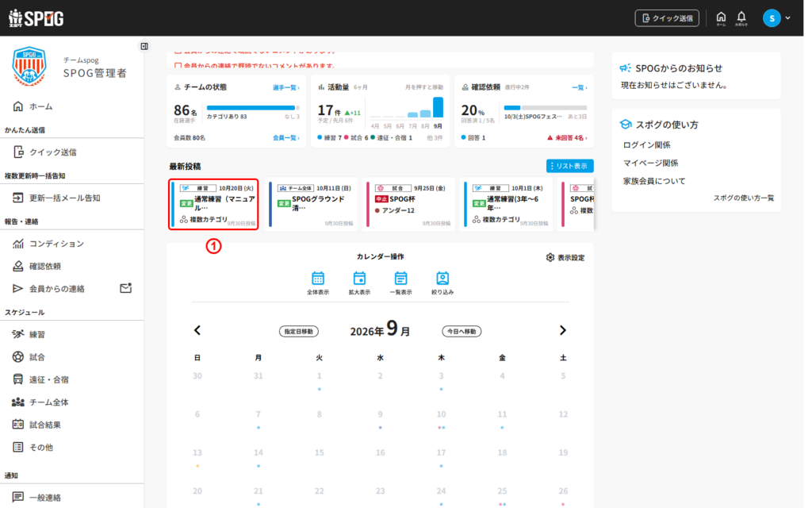Click the 今日へ移動 button
812x508 pixels.
pyautogui.click(x=462, y=331)
